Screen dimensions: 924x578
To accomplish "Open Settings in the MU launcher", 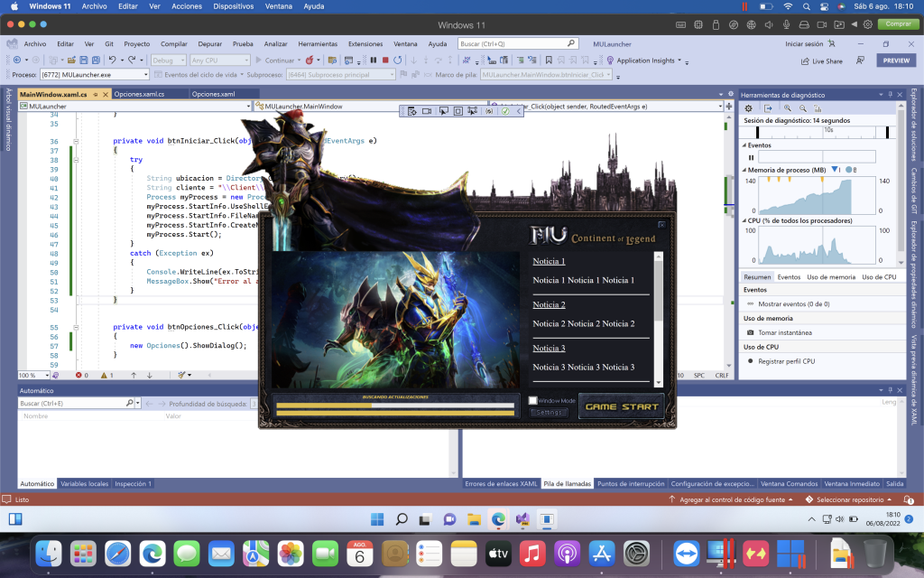I will 549,412.
